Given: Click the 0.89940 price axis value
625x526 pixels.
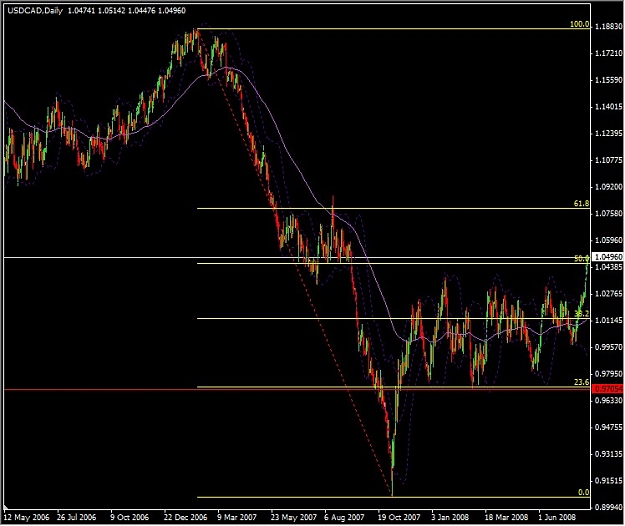Looking at the screenshot, I should (608, 507).
